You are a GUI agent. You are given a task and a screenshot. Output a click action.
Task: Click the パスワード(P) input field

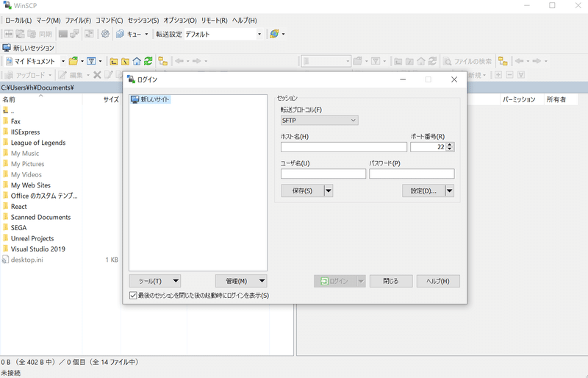(412, 174)
